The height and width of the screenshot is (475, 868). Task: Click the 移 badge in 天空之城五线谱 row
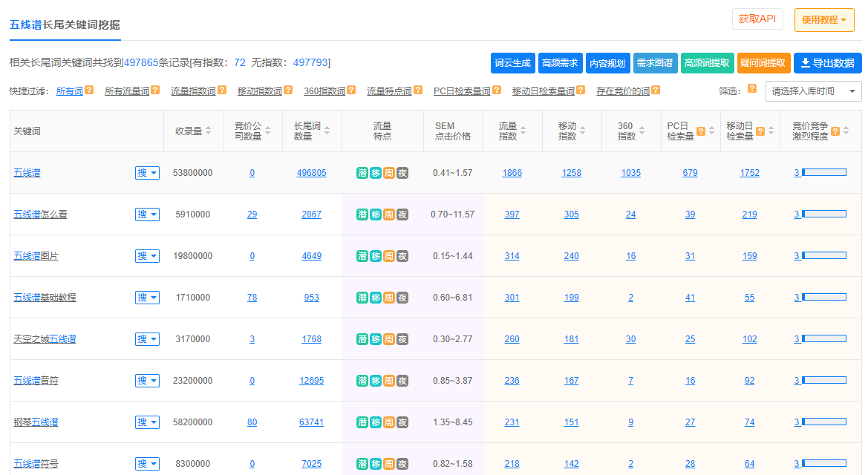click(375, 338)
